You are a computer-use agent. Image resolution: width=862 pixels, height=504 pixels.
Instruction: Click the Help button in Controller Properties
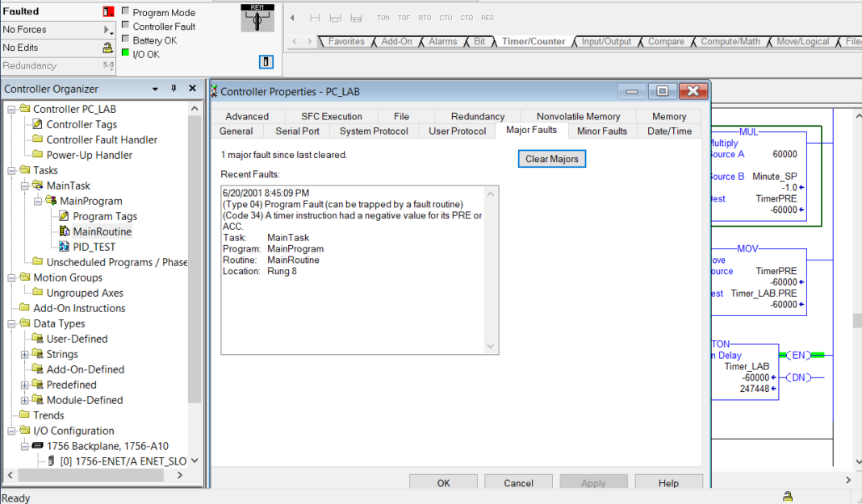(x=668, y=483)
